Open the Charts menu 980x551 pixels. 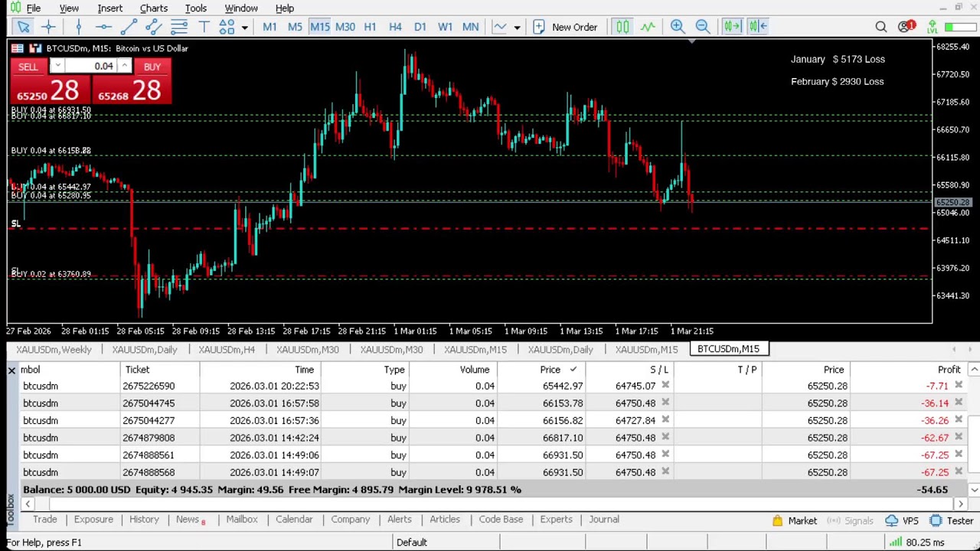(x=154, y=8)
